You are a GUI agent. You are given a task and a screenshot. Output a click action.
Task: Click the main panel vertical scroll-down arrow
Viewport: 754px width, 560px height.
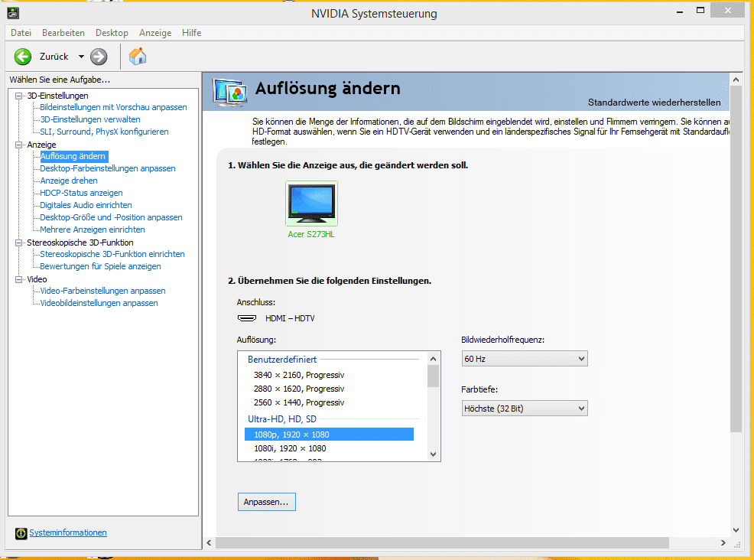point(736,529)
